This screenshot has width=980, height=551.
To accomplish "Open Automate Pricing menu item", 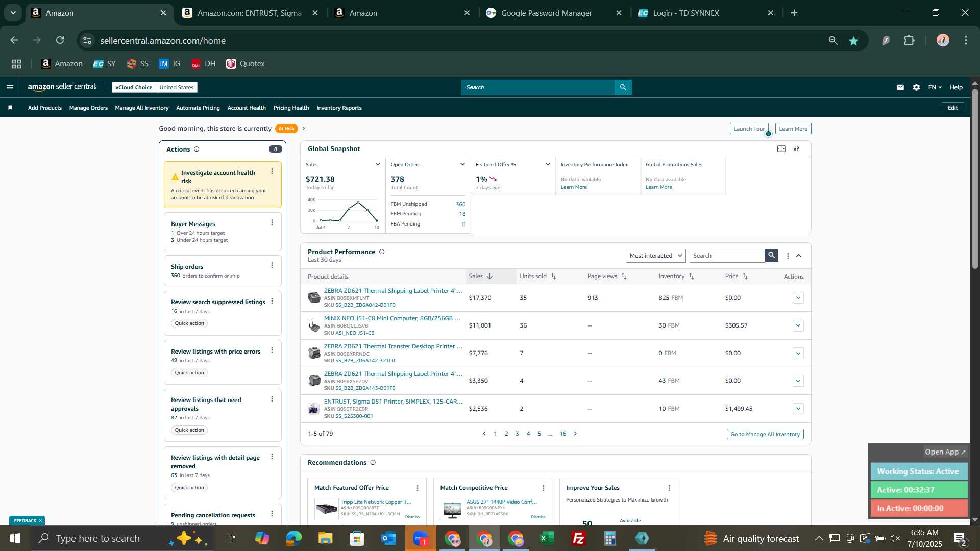I will click(198, 108).
